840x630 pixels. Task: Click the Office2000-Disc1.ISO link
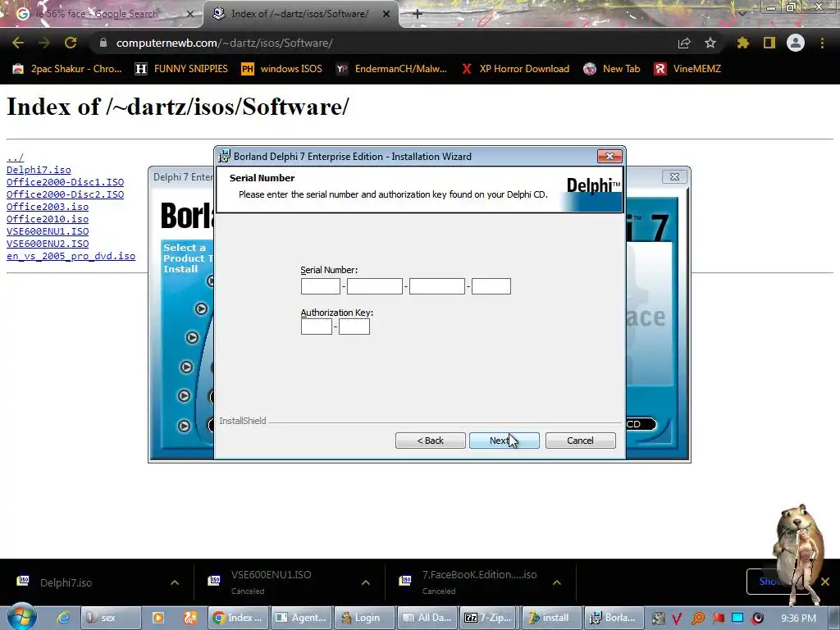point(65,182)
